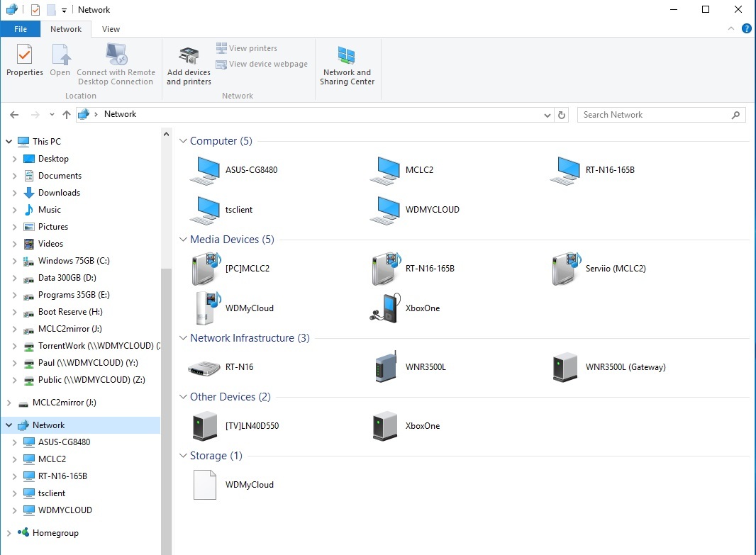The width and height of the screenshot is (756, 555).
Task: Click the Refresh address bar button
Action: point(562,115)
